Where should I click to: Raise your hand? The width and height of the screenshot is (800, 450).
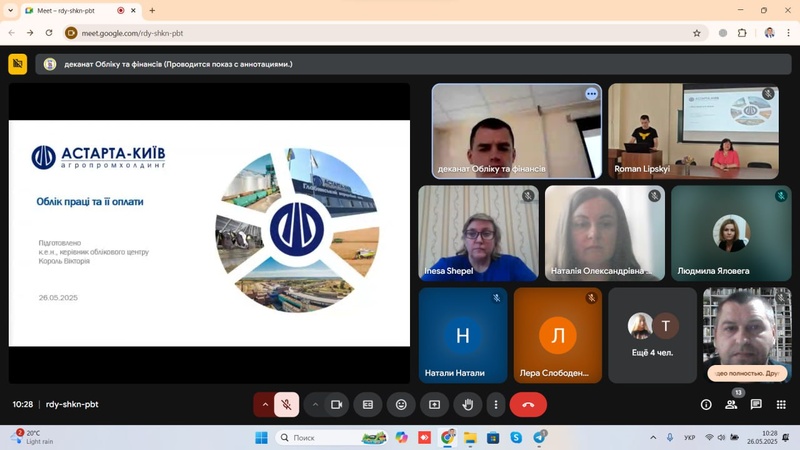467,405
